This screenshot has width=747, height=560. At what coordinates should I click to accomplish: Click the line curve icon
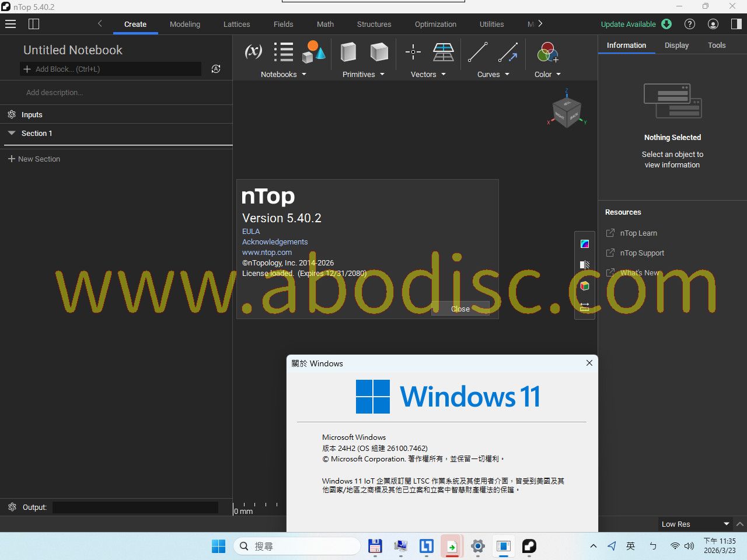click(477, 52)
